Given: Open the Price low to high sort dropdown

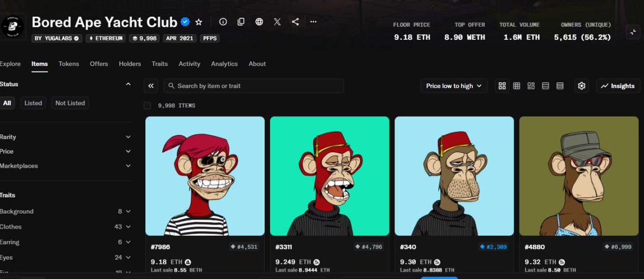Looking at the screenshot, I should click(454, 86).
